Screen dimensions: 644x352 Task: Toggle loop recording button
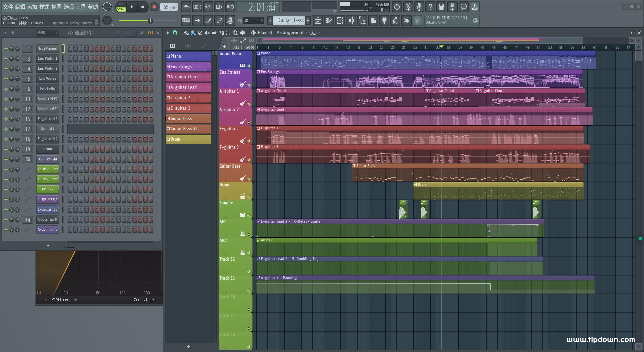point(230,7)
